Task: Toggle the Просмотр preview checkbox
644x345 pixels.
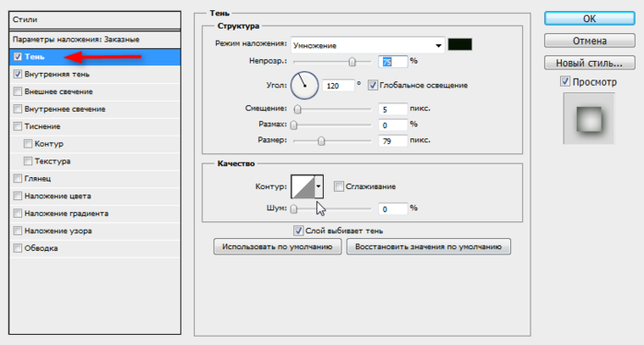Action: [566, 81]
